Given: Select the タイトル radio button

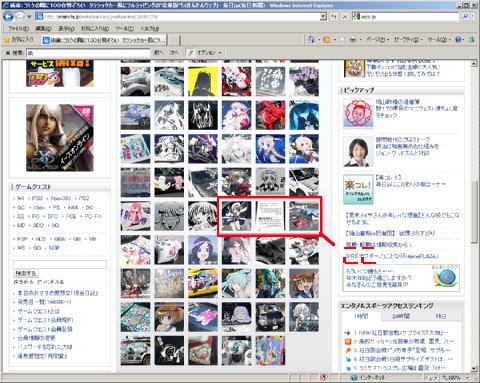Looking at the screenshot, I should pyautogui.click(x=15, y=282).
